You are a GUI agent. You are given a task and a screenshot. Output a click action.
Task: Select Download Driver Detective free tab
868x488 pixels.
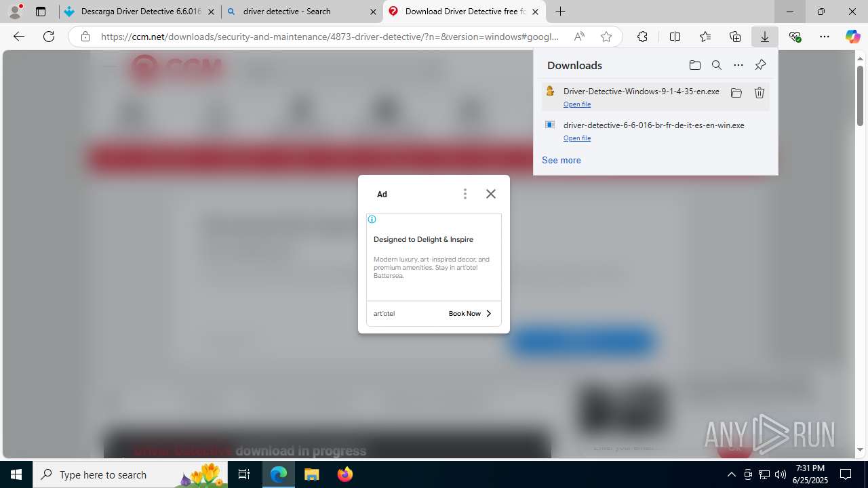point(464,12)
